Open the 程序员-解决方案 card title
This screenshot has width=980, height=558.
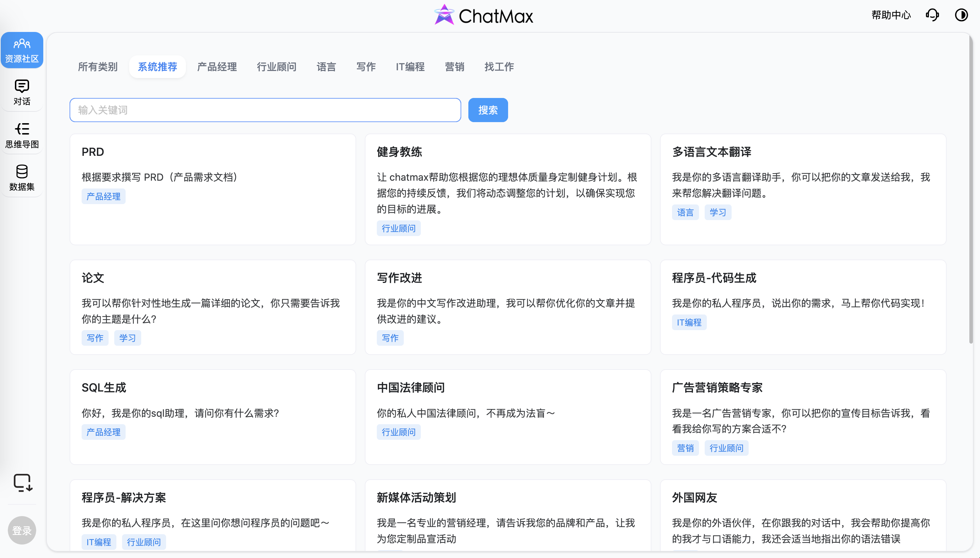coord(123,497)
